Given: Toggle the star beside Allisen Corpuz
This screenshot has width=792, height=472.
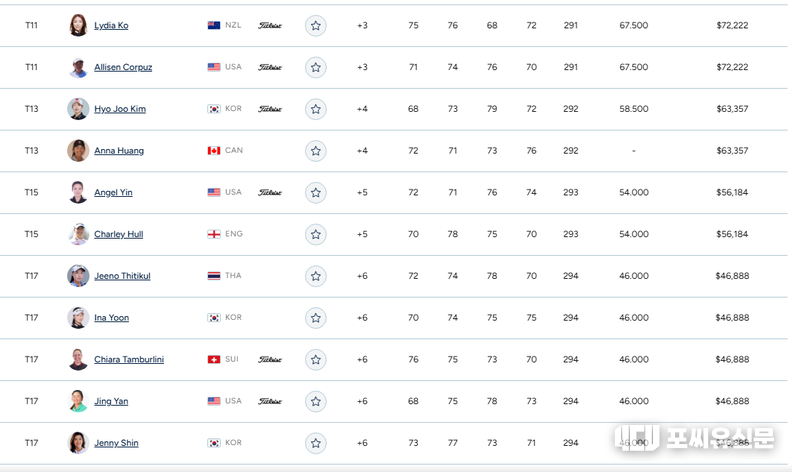Looking at the screenshot, I should point(316,67).
